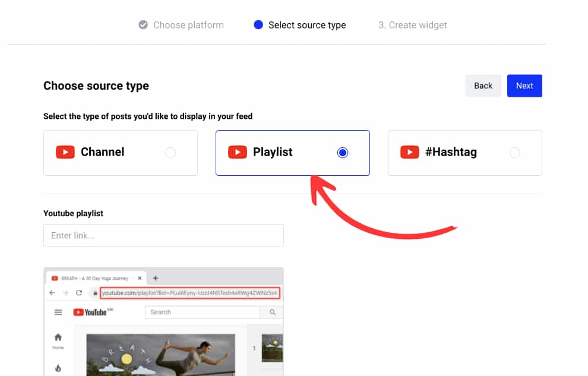Click the YouTube Home sidebar icon
The width and height of the screenshot is (588, 376).
tap(58, 337)
